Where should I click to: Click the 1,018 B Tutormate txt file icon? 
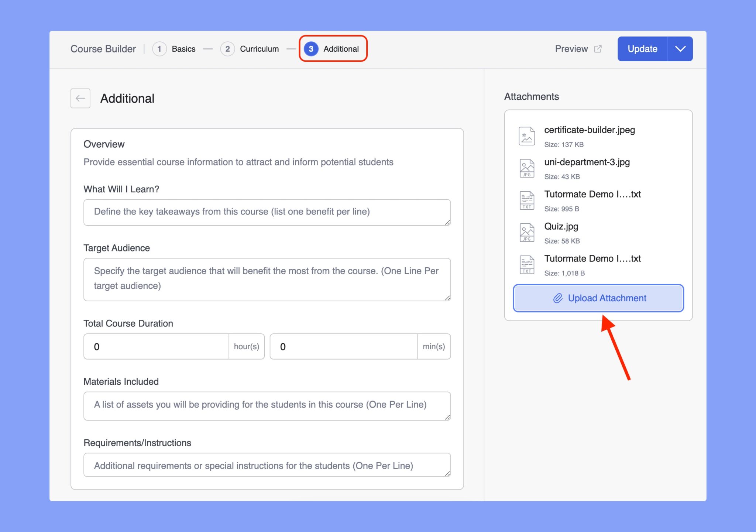pos(526,265)
